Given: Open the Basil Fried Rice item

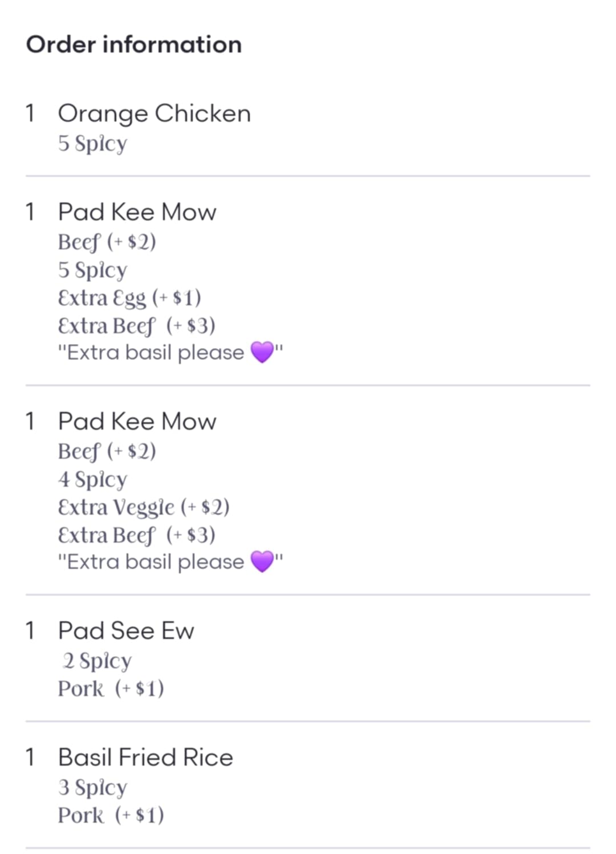Looking at the screenshot, I should point(145,758).
